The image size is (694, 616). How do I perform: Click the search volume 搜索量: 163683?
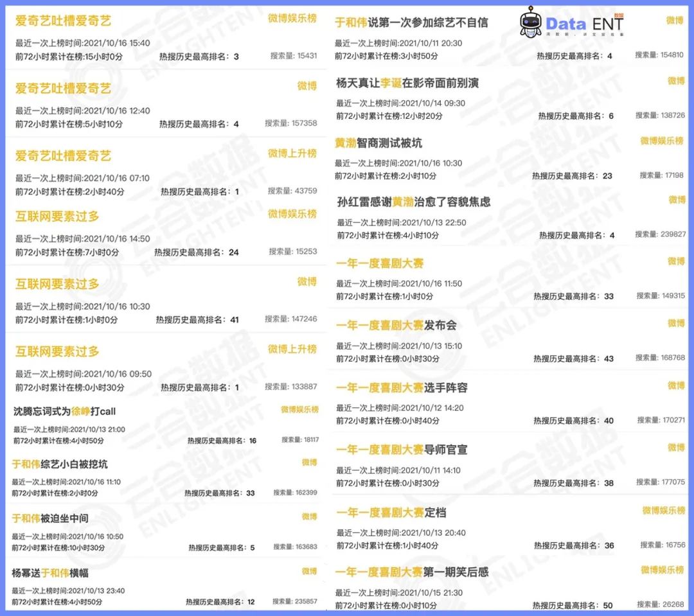[295, 547]
